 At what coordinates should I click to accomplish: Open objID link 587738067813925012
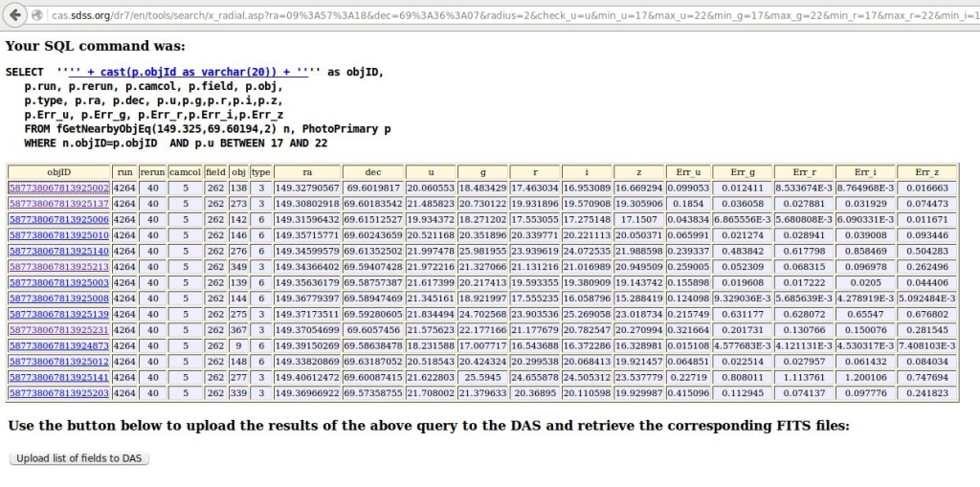pyautogui.click(x=59, y=362)
